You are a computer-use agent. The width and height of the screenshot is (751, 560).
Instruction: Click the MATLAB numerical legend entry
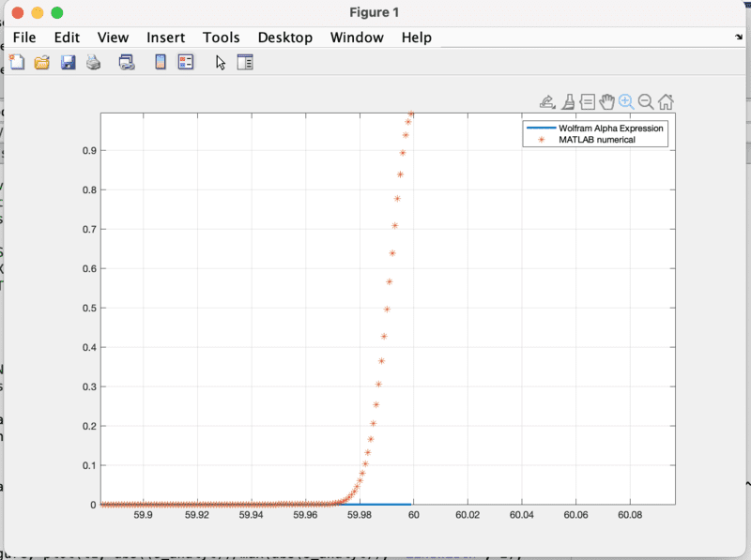580,140
